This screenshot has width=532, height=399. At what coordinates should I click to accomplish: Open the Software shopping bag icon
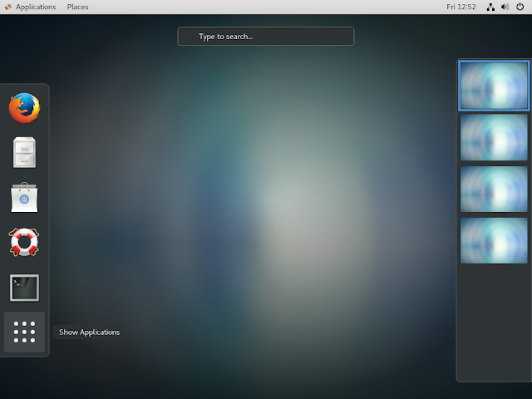coord(24,198)
